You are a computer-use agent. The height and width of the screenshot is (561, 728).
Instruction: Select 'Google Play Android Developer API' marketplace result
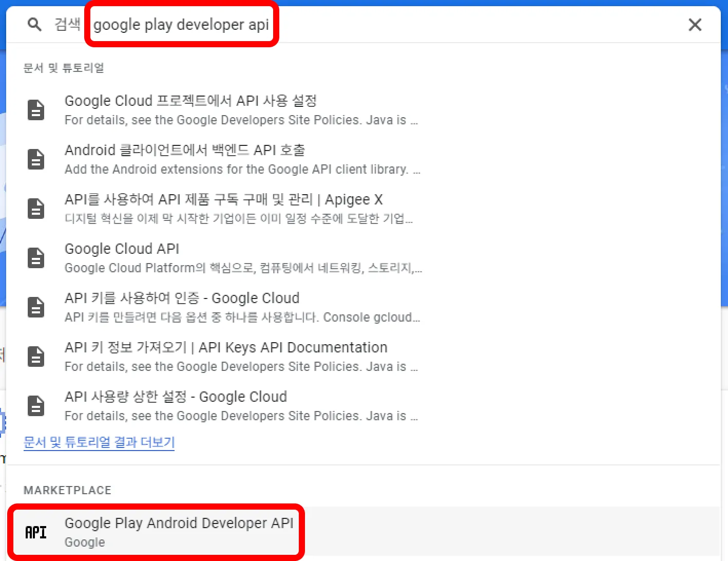tap(363, 532)
